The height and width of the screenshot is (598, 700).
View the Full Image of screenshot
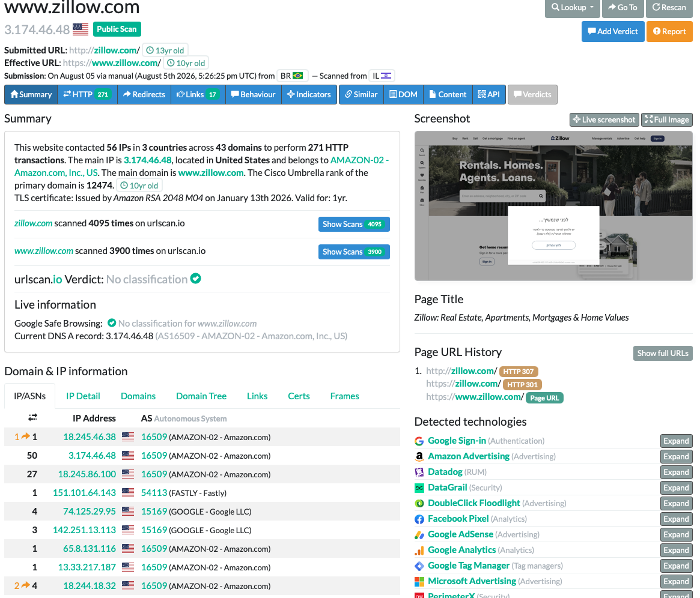667,119
